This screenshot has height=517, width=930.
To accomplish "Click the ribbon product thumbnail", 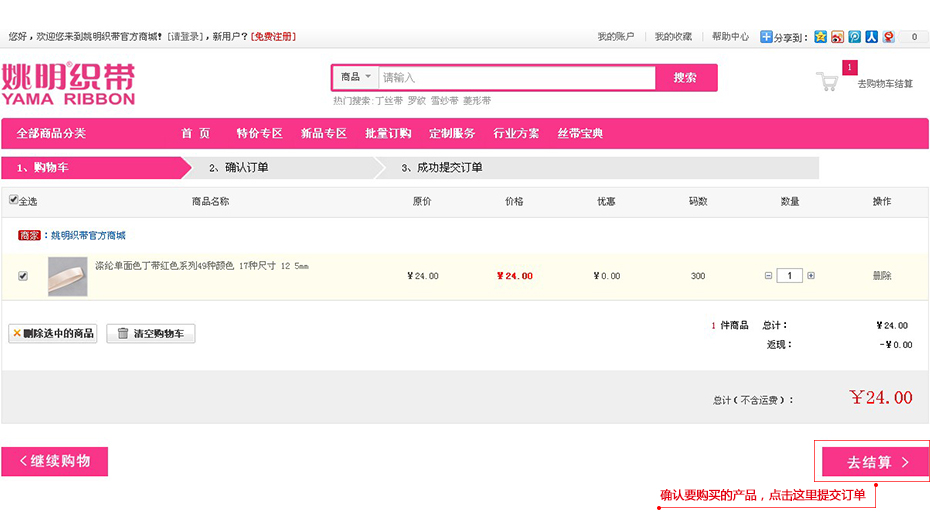I will 67,276.
